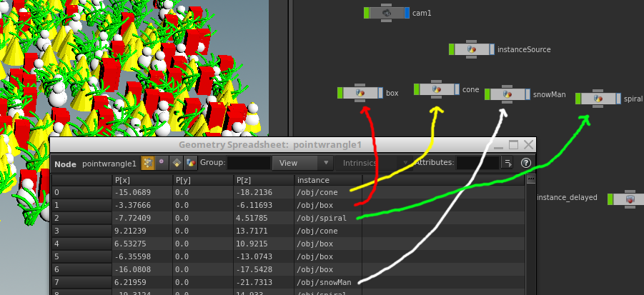Click the P[z] value 4.51785
Screen dimensions: 644x295
pyautogui.click(x=252, y=218)
